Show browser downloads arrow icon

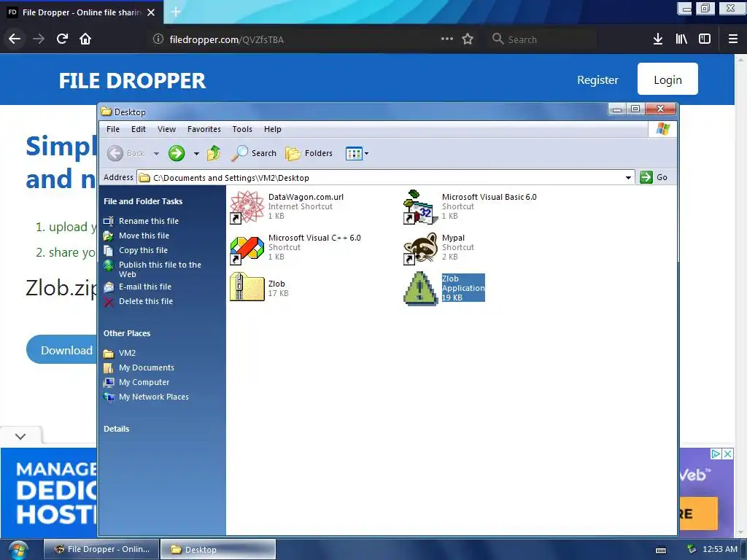(657, 39)
